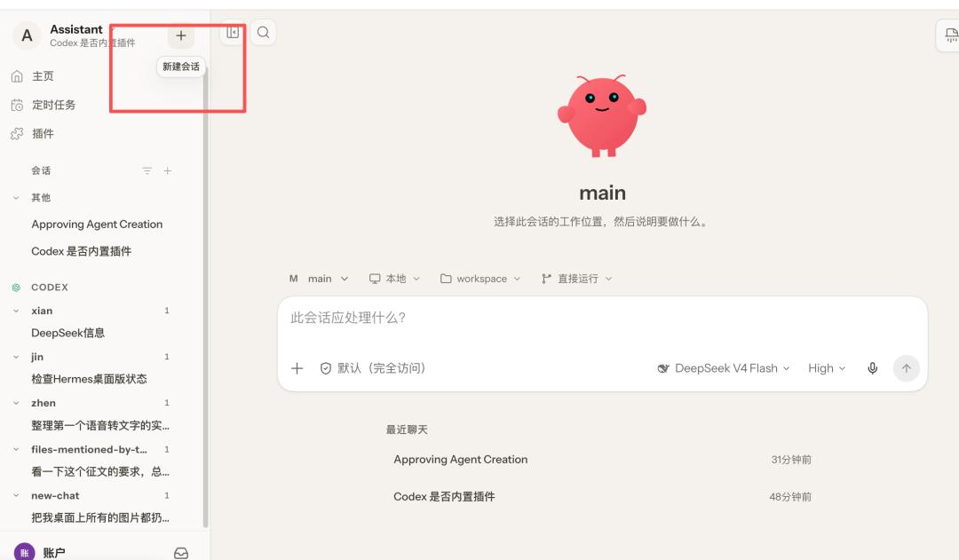
Task: Toggle the 默认（完全访问）permission setting
Action: click(372, 368)
